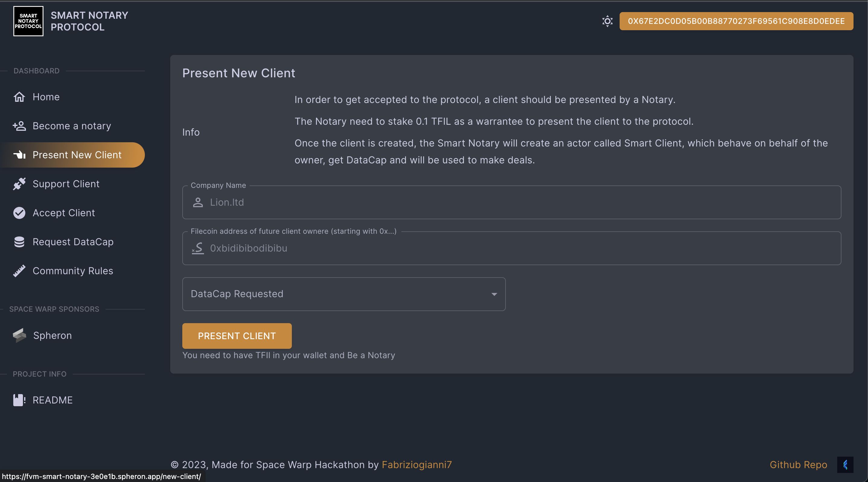
Task: Click the Present New Client hand icon
Action: pyautogui.click(x=19, y=155)
